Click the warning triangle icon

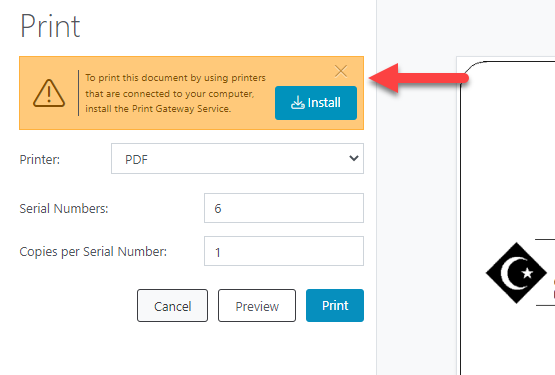(49, 93)
